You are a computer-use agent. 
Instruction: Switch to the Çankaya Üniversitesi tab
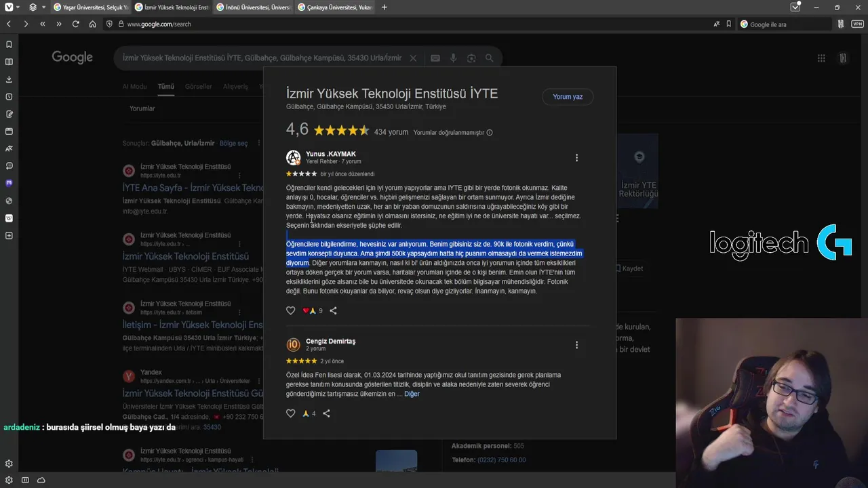pos(334,7)
